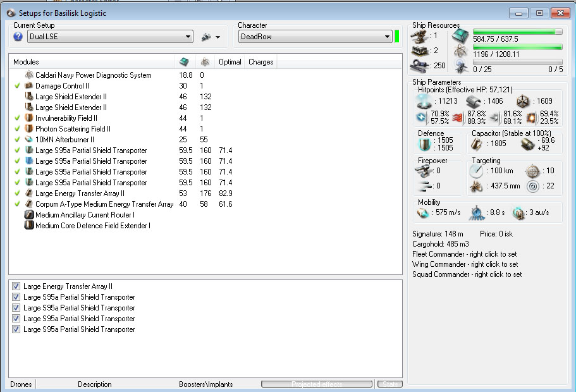This screenshot has height=392, width=576.
Task: Open the Character dropdown showing DeadRow
Action: point(315,37)
